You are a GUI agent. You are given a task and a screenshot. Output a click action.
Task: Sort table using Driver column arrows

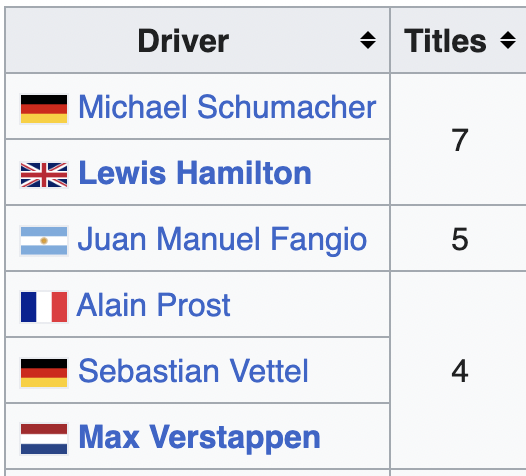point(368,40)
